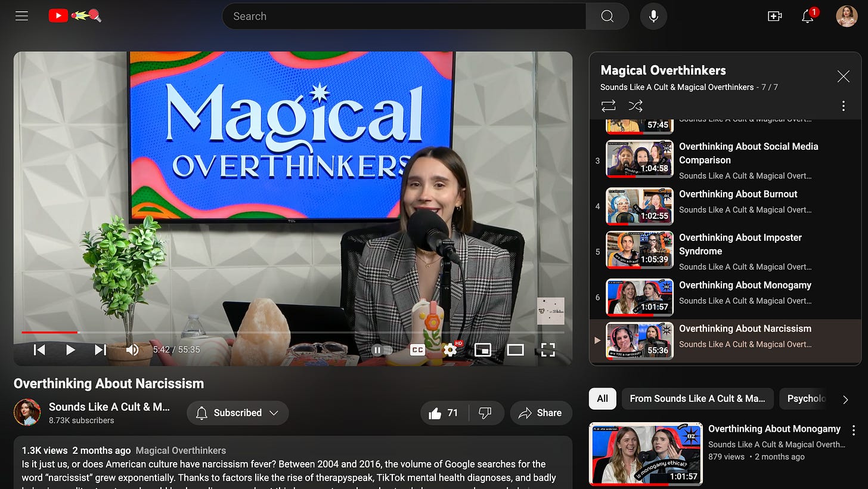Open the Sounds Like A Cult channel avatar

click(x=27, y=413)
